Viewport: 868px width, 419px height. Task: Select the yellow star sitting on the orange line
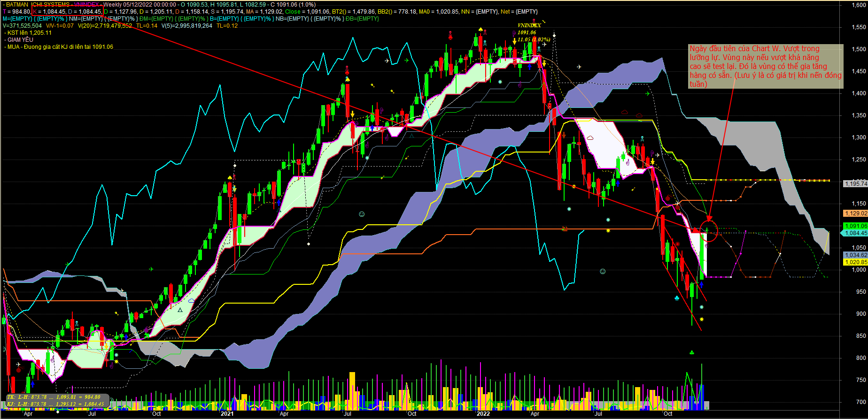(x=608, y=230)
